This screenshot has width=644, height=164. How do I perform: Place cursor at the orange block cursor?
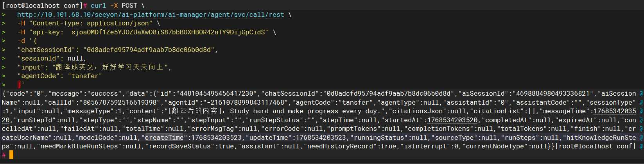coord(11,155)
